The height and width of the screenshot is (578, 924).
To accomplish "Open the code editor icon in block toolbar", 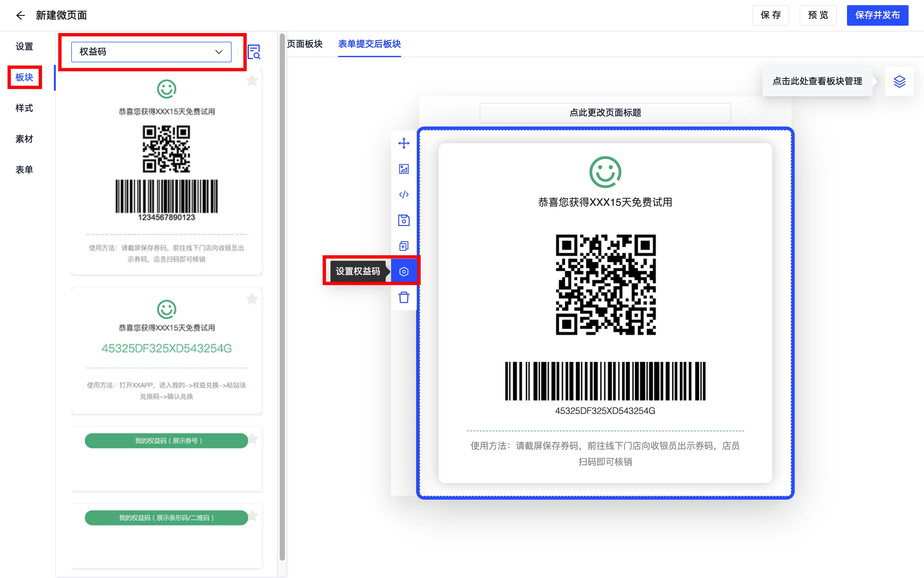I will pyautogui.click(x=404, y=195).
